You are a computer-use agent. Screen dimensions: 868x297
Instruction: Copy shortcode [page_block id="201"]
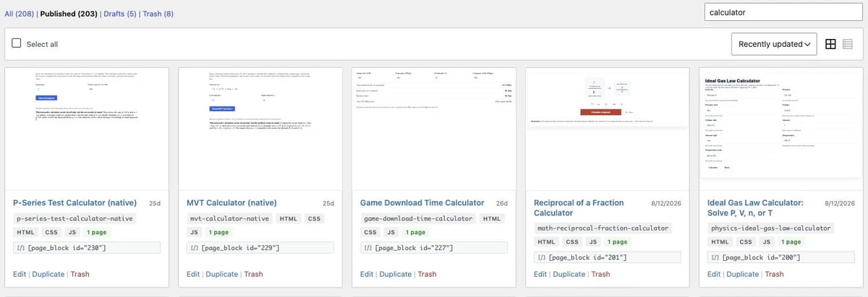pyautogui.click(x=608, y=257)
